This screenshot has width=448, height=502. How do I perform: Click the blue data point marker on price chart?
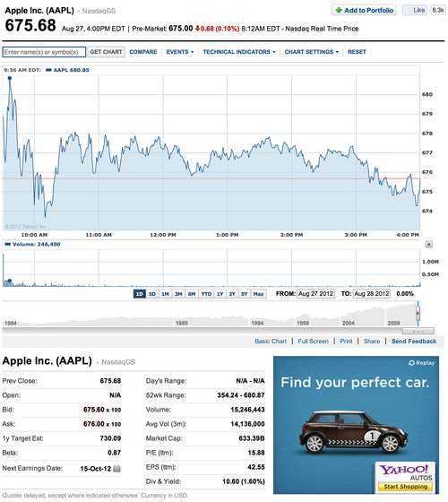pos(10,78)
